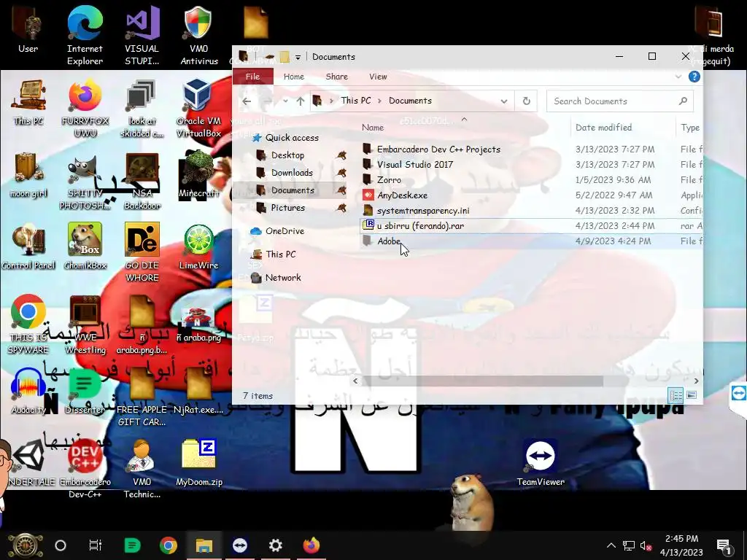747x560 pixels.
Task: Sort by Date modified column
Action: 603,128
